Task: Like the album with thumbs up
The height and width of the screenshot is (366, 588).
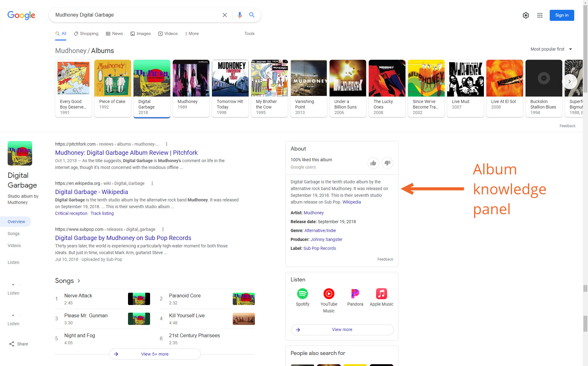Action: click(373, 163)
